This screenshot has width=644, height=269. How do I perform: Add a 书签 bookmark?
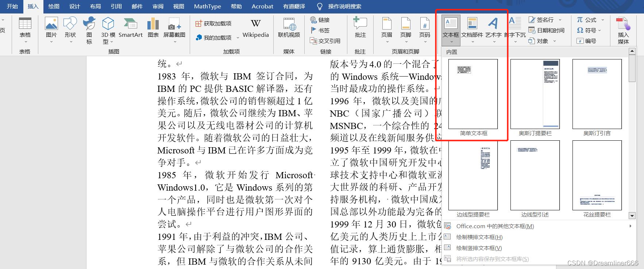coord(320,30)
